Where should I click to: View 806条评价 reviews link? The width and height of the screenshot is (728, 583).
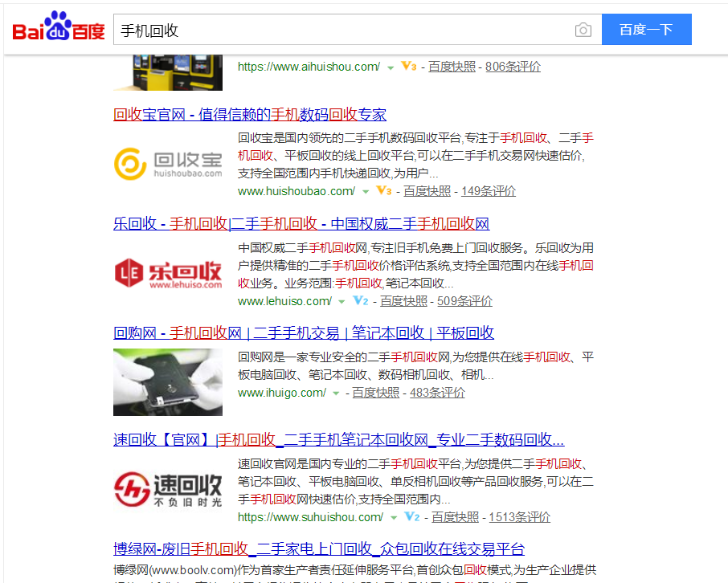(513, 67)
